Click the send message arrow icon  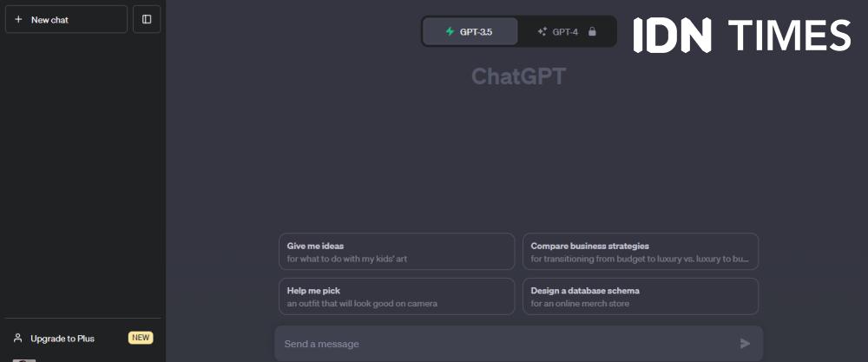click(x=745, y=344)
